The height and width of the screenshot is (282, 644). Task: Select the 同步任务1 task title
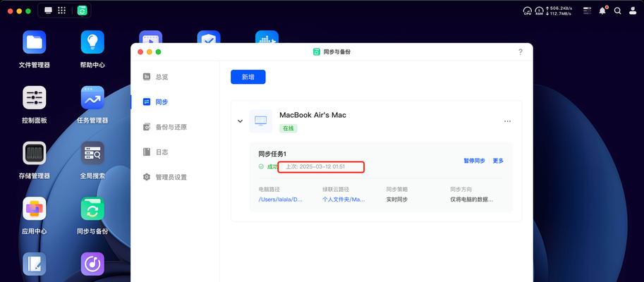[x=273, y=154]
